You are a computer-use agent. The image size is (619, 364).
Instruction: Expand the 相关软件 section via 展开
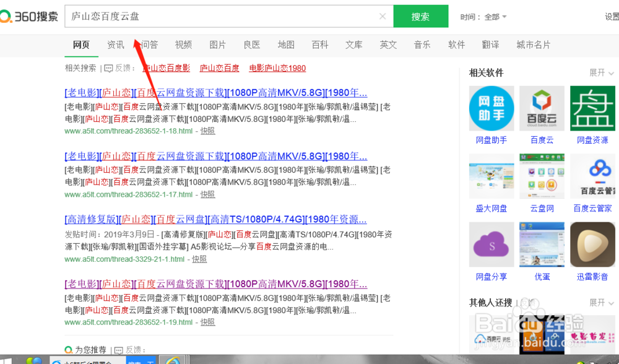599,72
